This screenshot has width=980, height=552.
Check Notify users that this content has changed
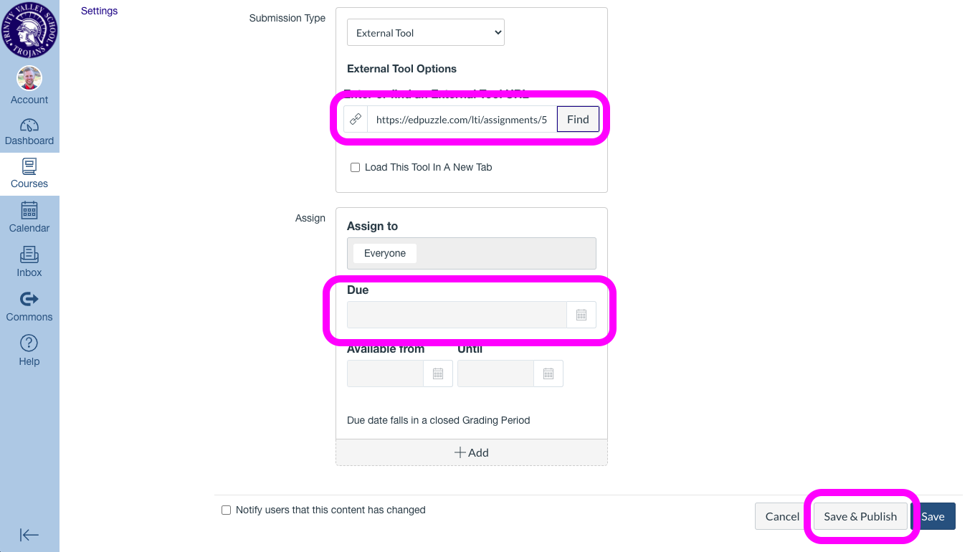pos(226,510)
